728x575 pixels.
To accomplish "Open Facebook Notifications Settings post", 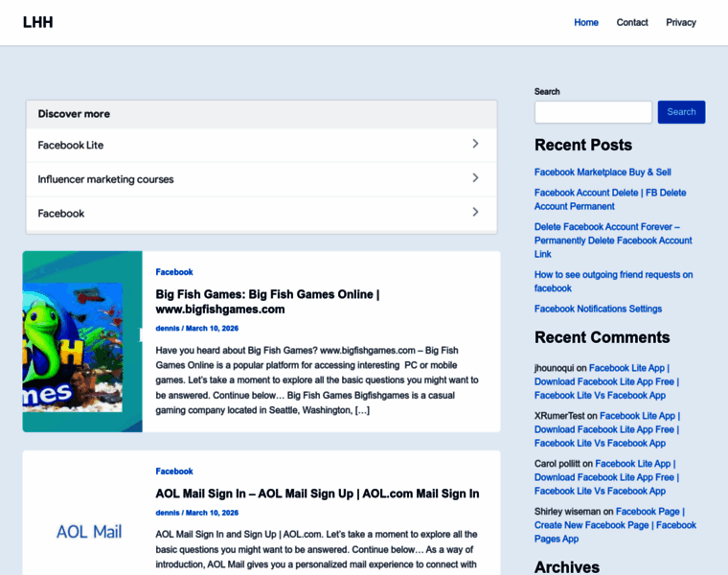I will [x=598, y=309].
